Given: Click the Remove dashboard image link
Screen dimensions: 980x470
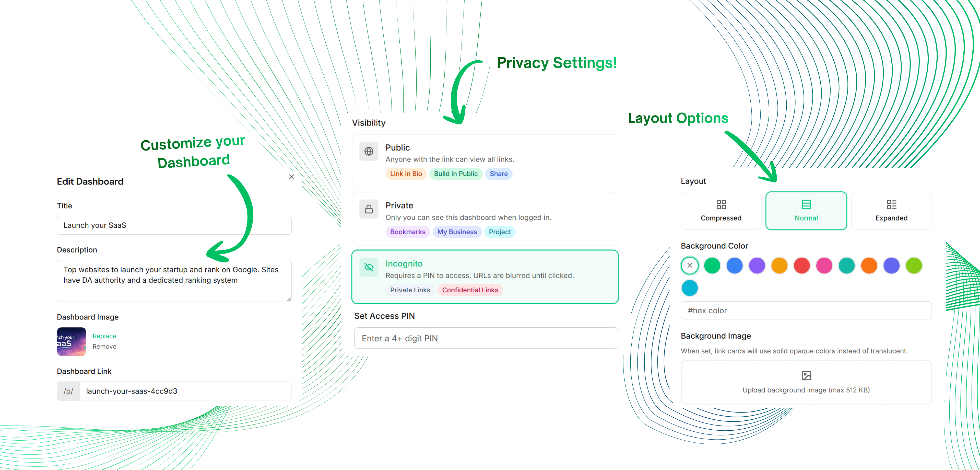Looking at the screenshot, I should pyautogui.click(x=104, y=347).
